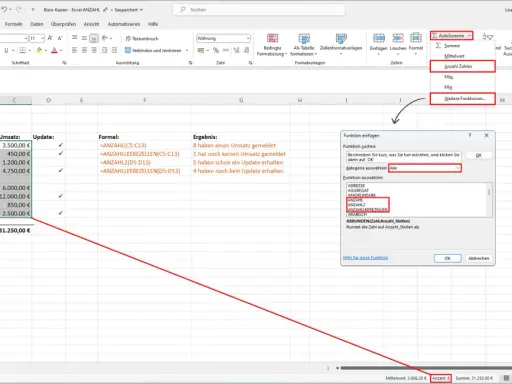Open the Ausrichtung dialog launcher

point(191,63)
